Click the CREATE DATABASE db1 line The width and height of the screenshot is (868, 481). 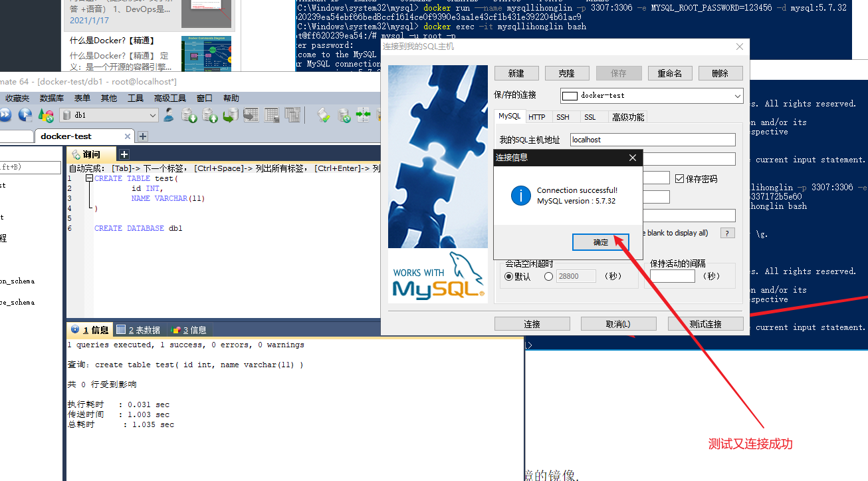138,228
